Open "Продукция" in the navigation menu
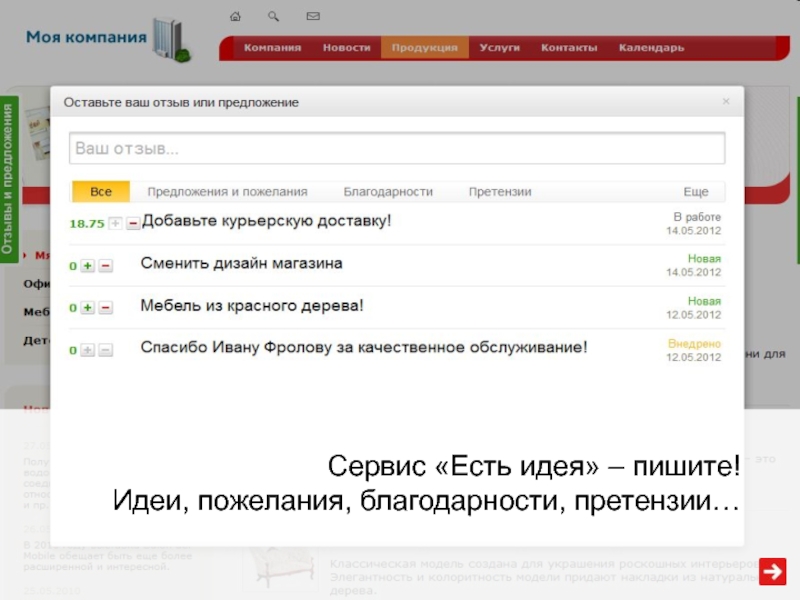Viewport: 800px width, 600px height. (x=424, y=48)
